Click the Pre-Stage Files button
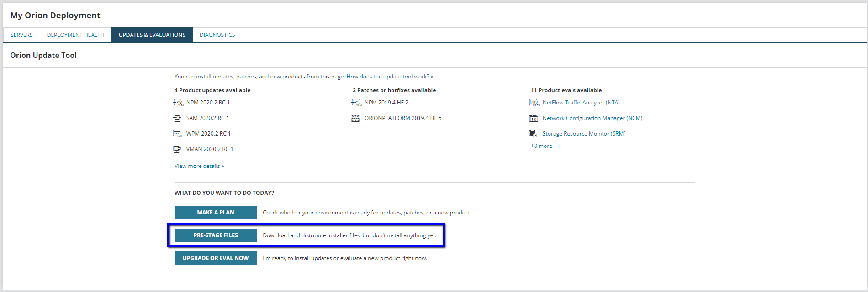This screenshot has width=868, height=292. [216, 235]
